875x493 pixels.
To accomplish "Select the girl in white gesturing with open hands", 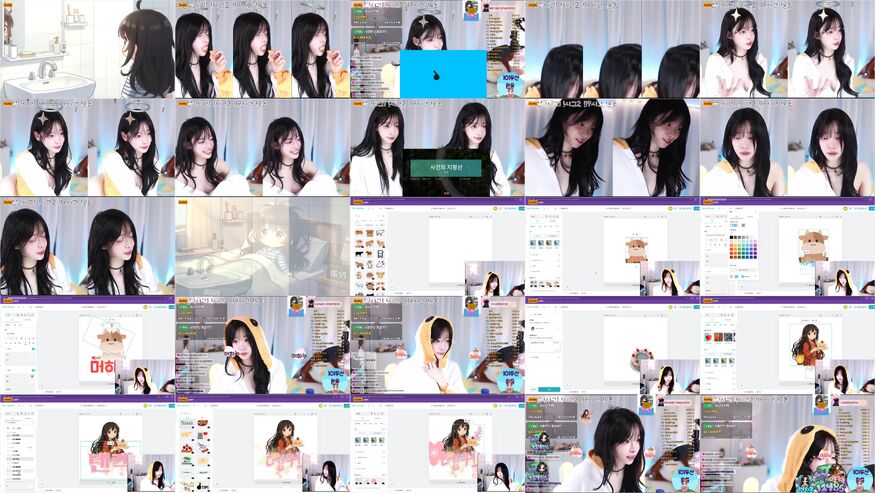I will coord(787,49).
